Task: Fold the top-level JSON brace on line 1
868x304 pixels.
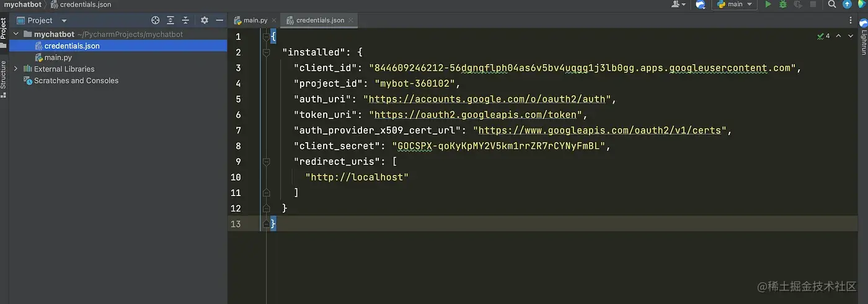Action: click(266, 37)
